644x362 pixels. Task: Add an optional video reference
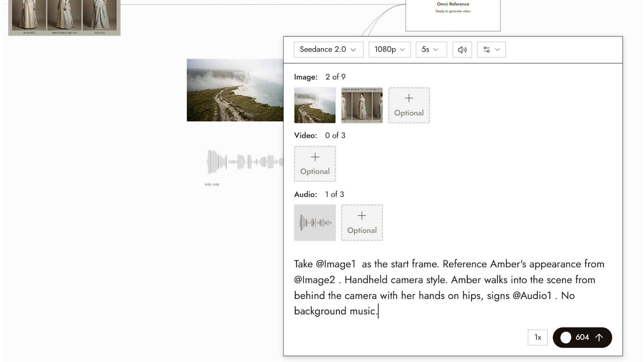coord(315,164)
